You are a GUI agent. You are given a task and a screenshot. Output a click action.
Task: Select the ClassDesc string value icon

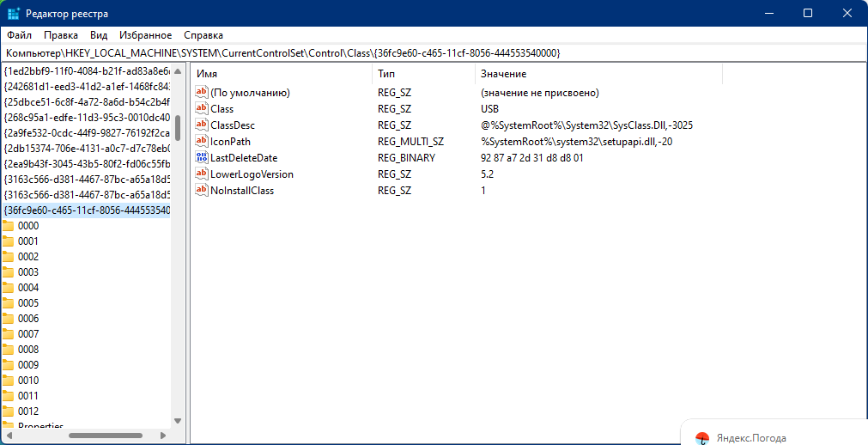(202, 125)
